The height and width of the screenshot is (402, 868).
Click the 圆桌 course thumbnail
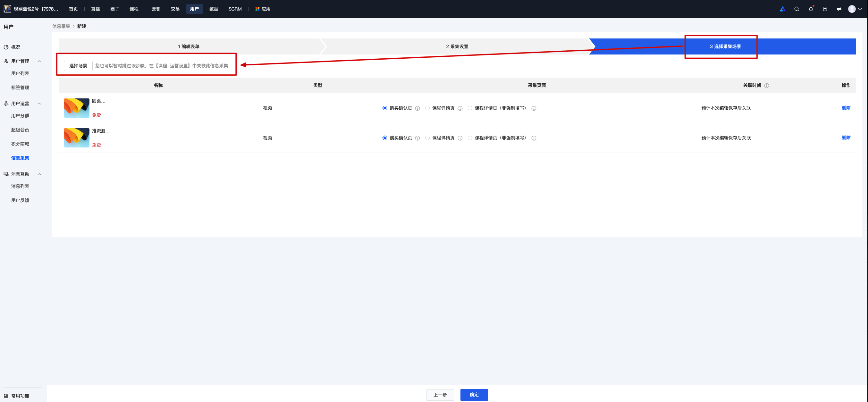pos(77,108)
